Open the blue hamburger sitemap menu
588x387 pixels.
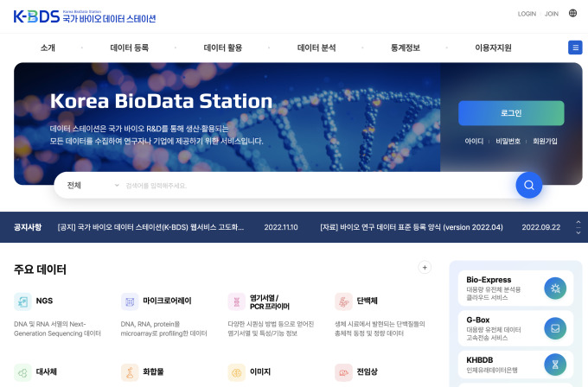click(575, 48)
